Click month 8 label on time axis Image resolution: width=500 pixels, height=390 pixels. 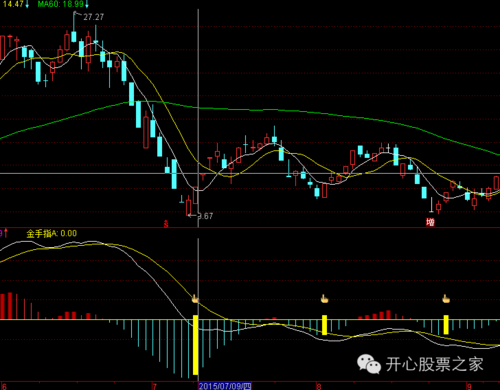[x=319, y=386]
